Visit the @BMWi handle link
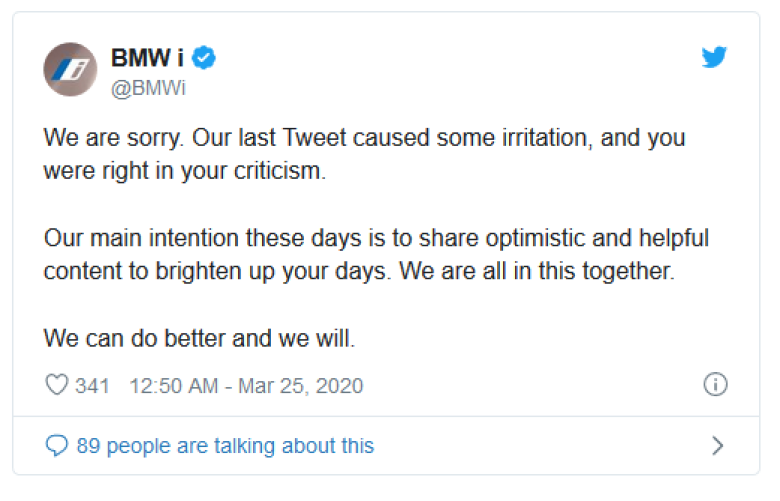 (148, 88)
